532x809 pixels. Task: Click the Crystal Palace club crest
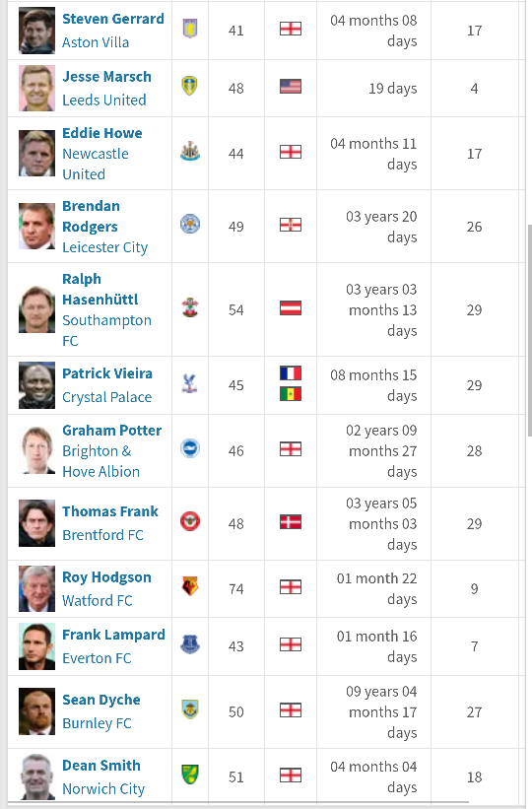pyautogui.click(x=190, y=383)
